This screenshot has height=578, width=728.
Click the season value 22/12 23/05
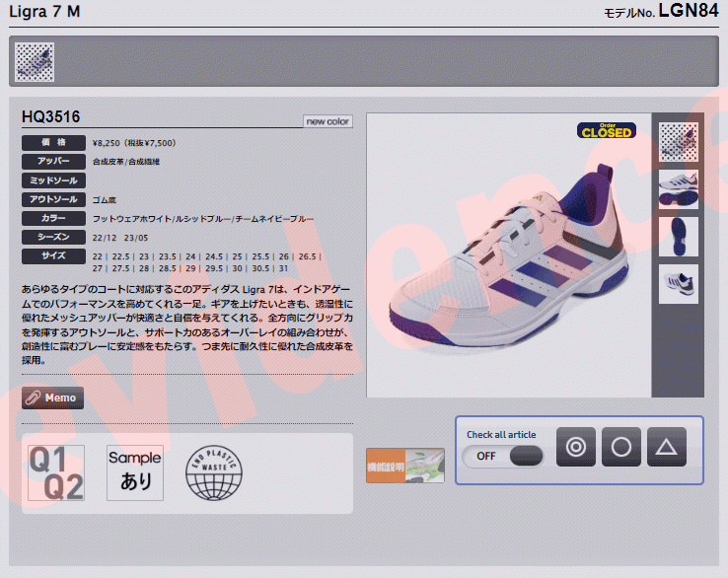120,238
